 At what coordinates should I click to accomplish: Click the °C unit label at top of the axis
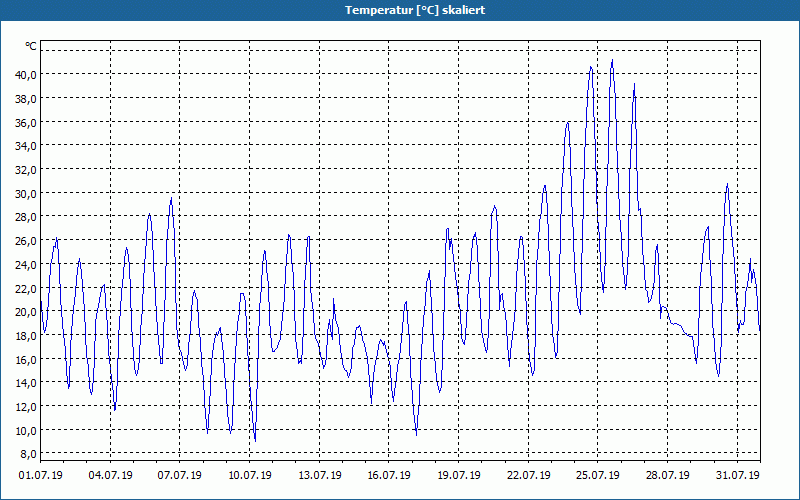click(x=31, y=46)
